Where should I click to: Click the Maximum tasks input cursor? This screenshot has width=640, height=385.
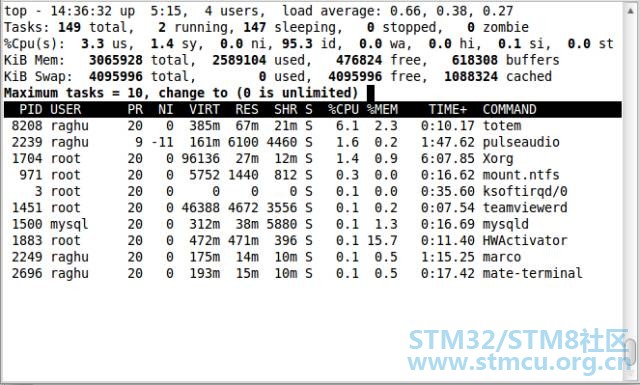pos(371,93)
